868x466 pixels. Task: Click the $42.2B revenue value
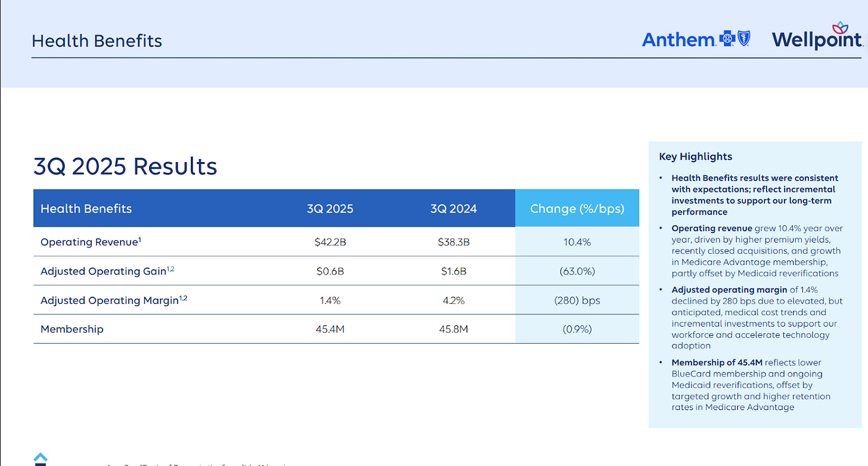(x=330, y=243)
